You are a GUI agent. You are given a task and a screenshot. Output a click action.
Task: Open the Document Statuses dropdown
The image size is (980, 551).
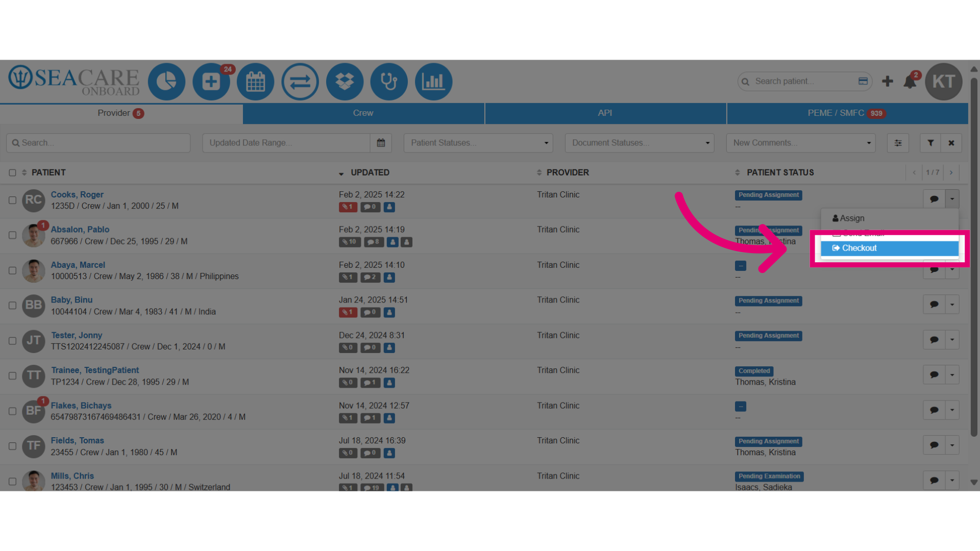[x=639, y=143]
